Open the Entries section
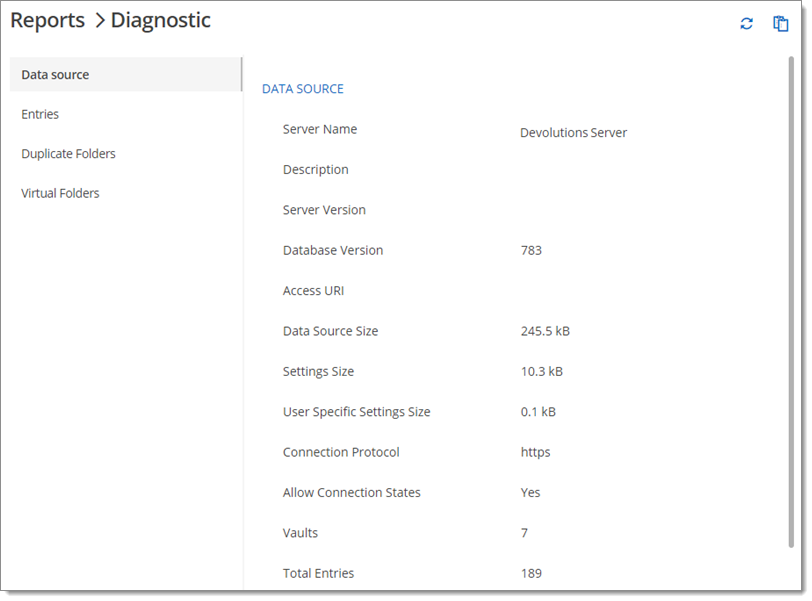This screenshot has width=812, height=601. [40, 114]
